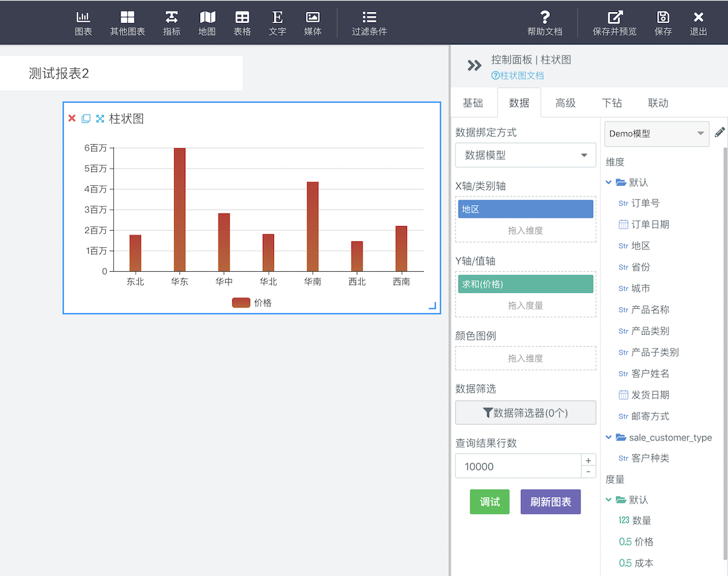Click the chart resize corner handle

[432, 305]
